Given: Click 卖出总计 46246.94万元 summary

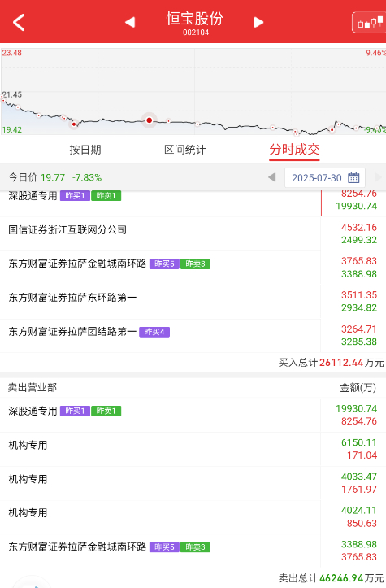Looking at the screenshot, I should [x=331, y=578].
